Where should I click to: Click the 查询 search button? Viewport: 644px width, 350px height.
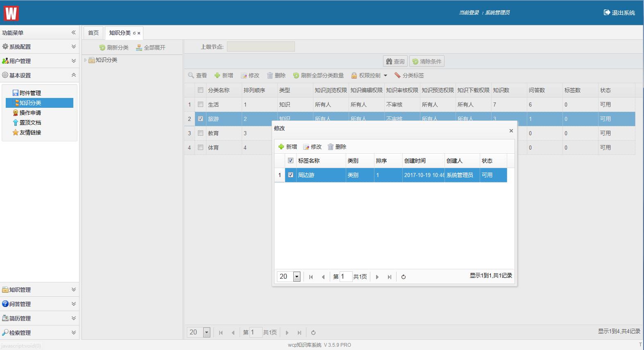(x=395, y=61)
